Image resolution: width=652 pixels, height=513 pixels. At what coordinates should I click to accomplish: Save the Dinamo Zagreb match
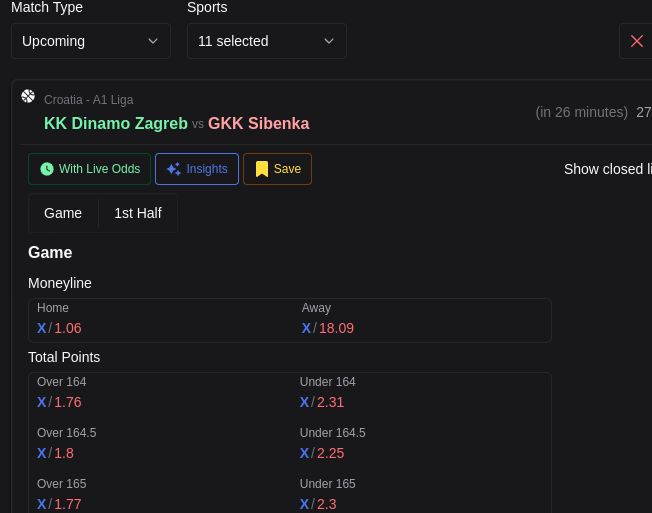click(277, 169)
